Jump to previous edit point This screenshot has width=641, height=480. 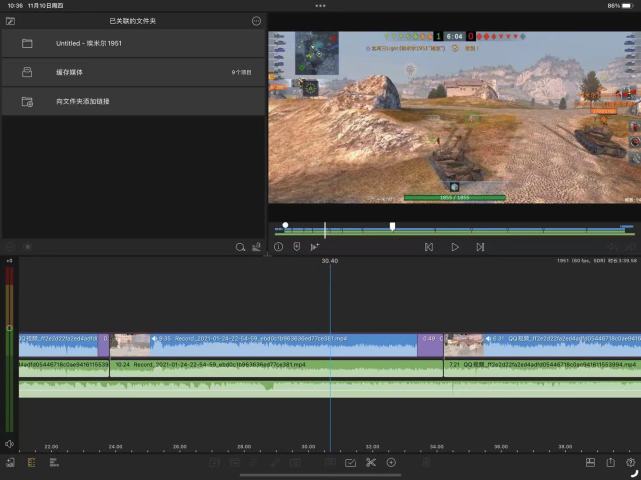pyautogui.click(x=429, y=247)
